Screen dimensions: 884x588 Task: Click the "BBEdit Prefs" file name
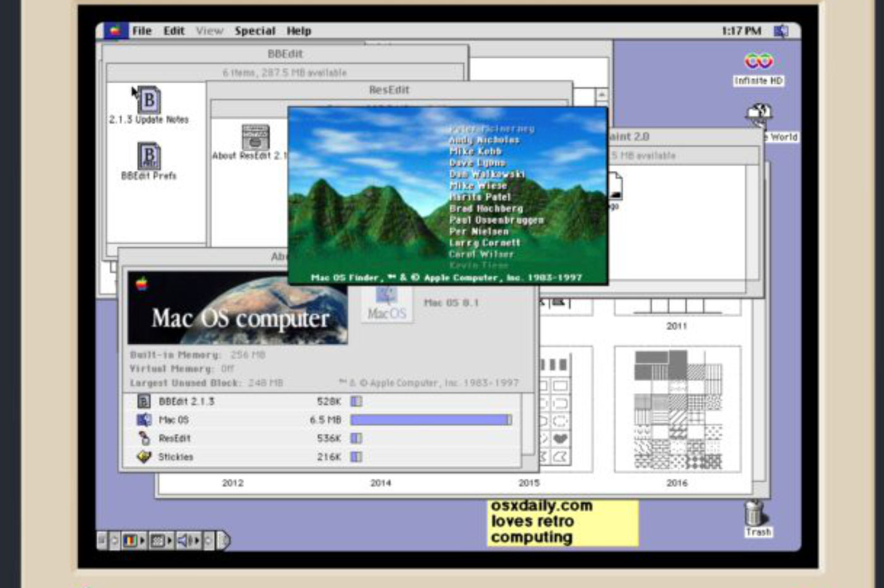tap(149, 176)
